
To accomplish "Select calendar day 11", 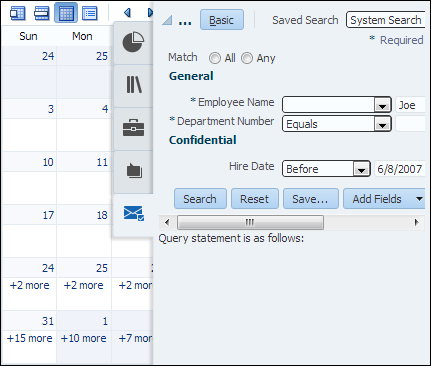I will [102, 162].
